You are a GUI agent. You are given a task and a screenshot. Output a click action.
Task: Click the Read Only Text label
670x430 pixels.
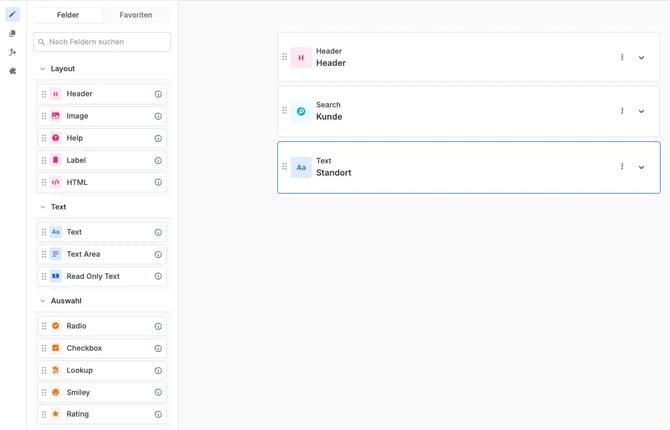(93, 277)
